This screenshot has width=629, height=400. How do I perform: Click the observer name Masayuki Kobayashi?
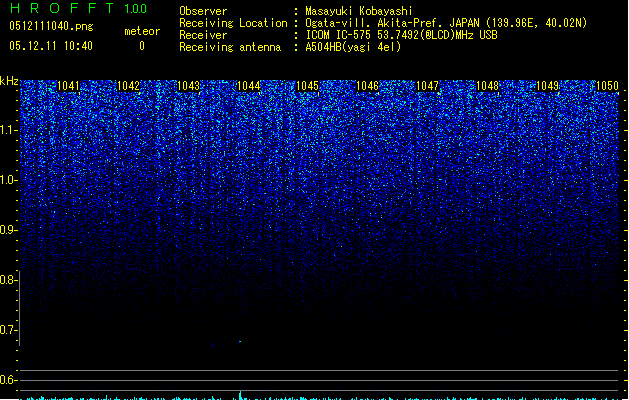point(359,11)
